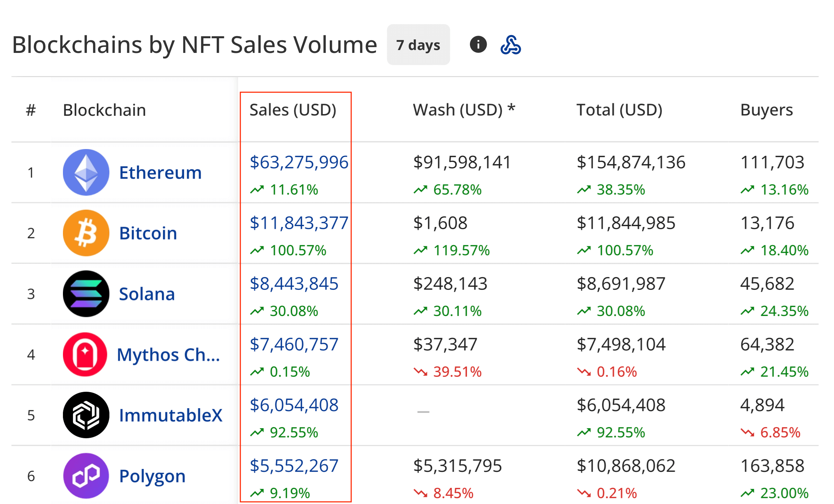Click the info circle icon
This screenshot has height=504, width=834.
click(478, 45)
